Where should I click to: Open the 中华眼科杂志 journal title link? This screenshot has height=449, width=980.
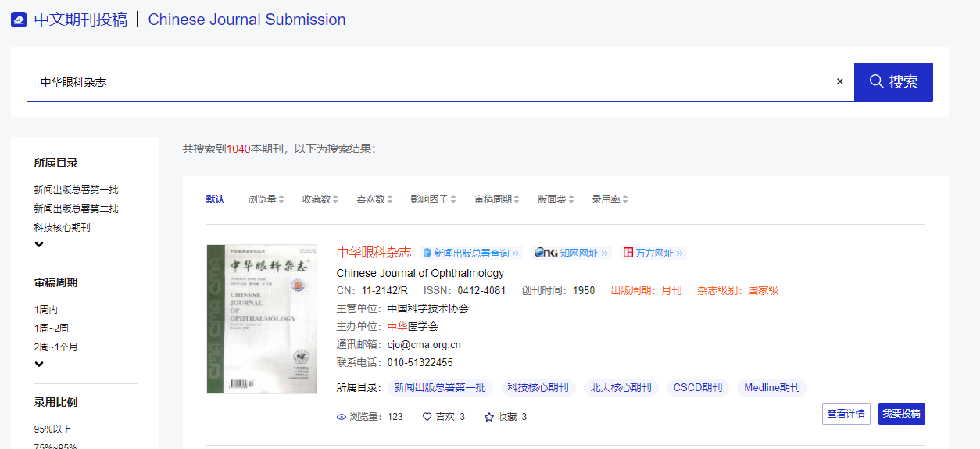(374, 253)
